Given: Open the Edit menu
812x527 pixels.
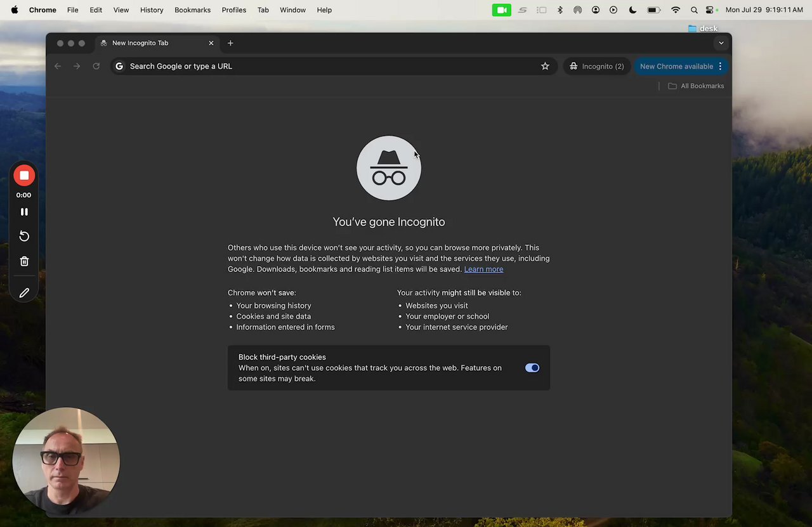Looking at the screenshot, I should point(96,10).
